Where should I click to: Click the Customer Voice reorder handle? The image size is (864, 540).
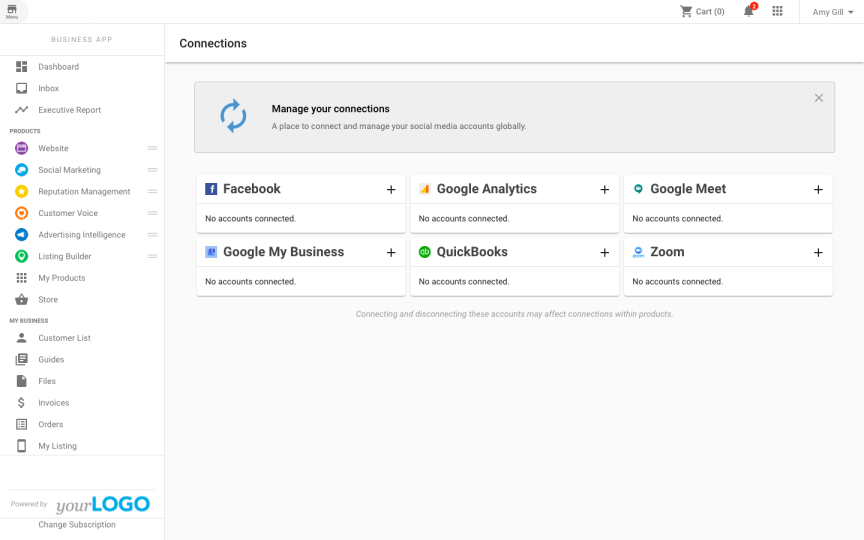coord(152,213)
